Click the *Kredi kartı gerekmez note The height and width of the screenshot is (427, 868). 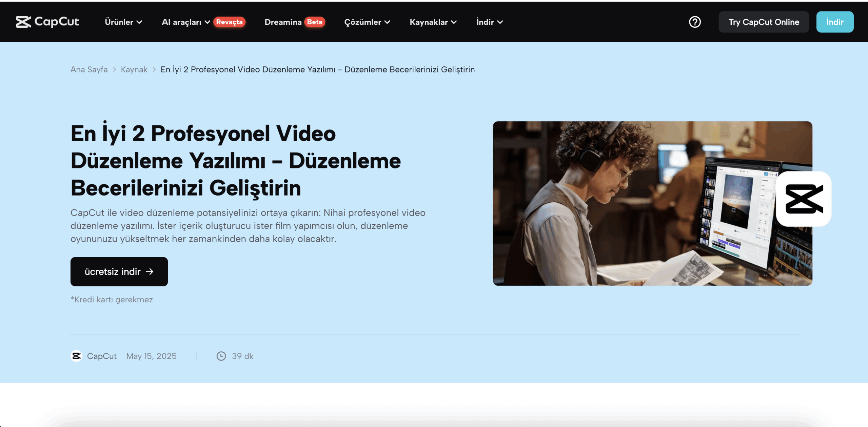click(x=112, y=300)
